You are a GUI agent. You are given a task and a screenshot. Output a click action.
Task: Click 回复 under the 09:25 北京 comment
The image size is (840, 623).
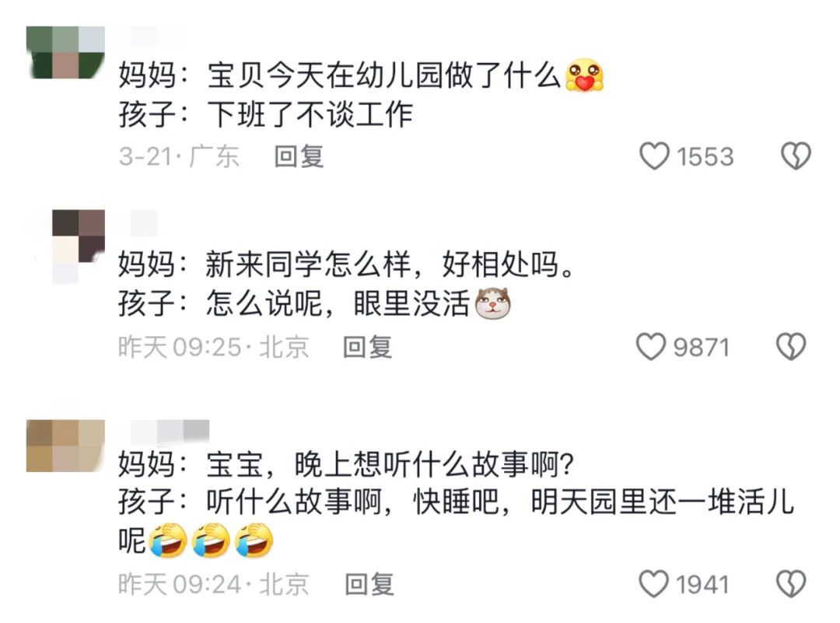(367, 347)
